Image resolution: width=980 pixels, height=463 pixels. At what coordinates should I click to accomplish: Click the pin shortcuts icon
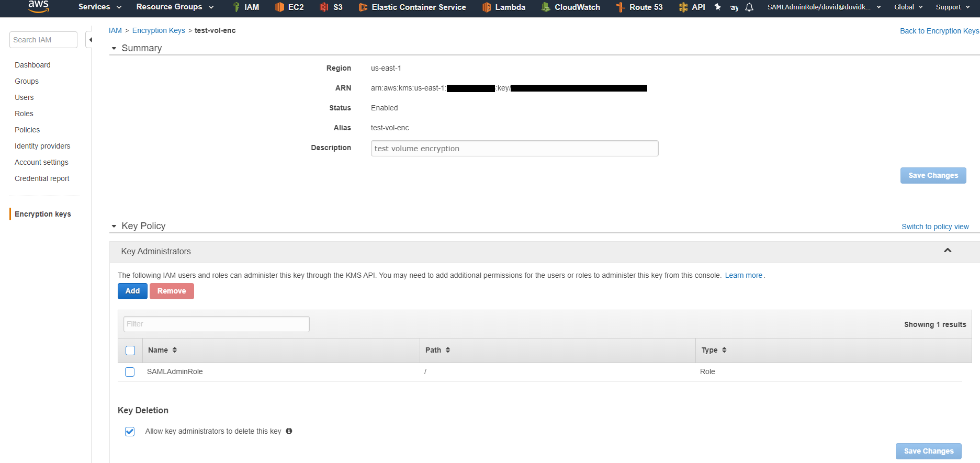tap(718, 7)
